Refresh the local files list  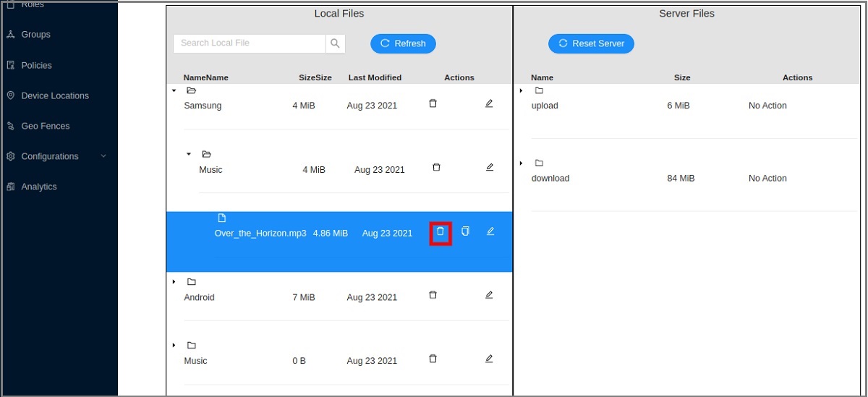(x=403, y=43)
